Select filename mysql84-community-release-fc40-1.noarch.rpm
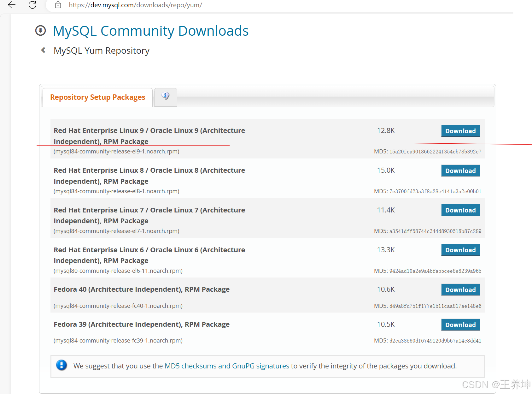This screenshot has width=532, height=394. [118, 306]
